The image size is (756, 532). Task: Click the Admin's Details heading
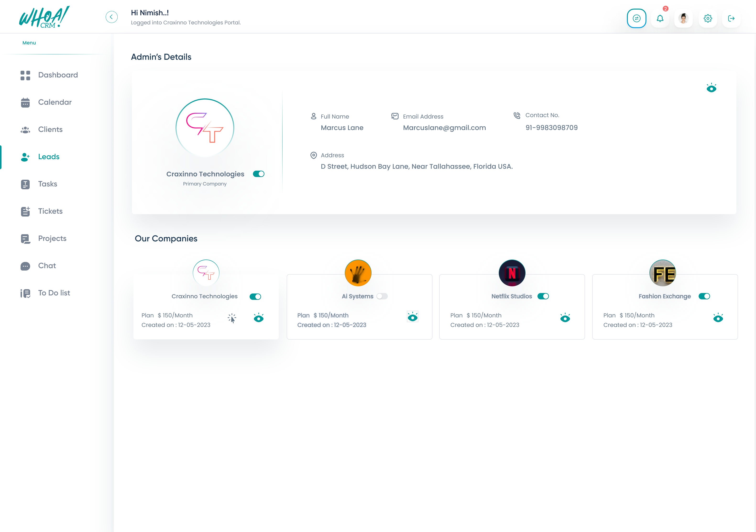pyautogui.click(x=161, y=57)
